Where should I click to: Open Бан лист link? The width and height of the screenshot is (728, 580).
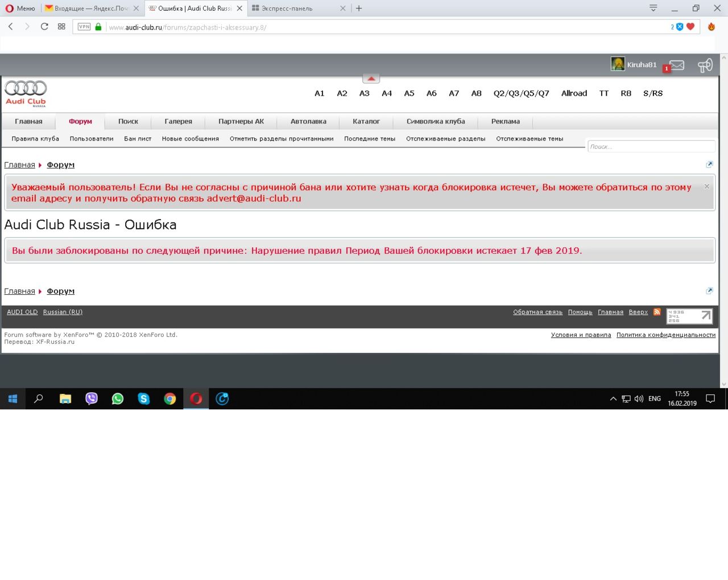(x=138, y=139)
